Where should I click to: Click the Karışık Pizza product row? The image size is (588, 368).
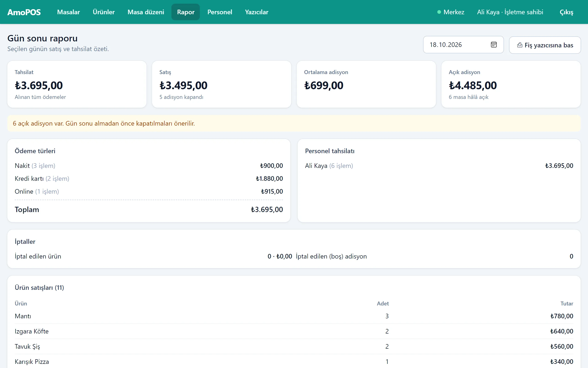294,361
